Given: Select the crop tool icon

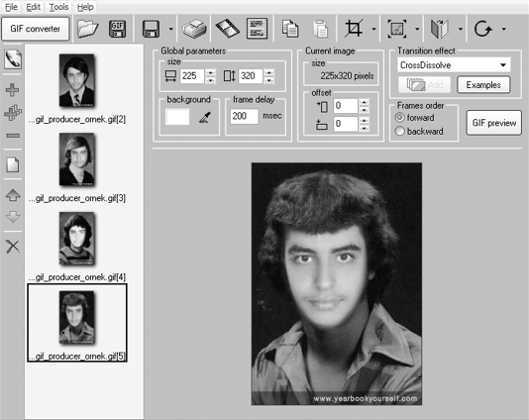Looking at the screenshot, I should coord(354,29).
